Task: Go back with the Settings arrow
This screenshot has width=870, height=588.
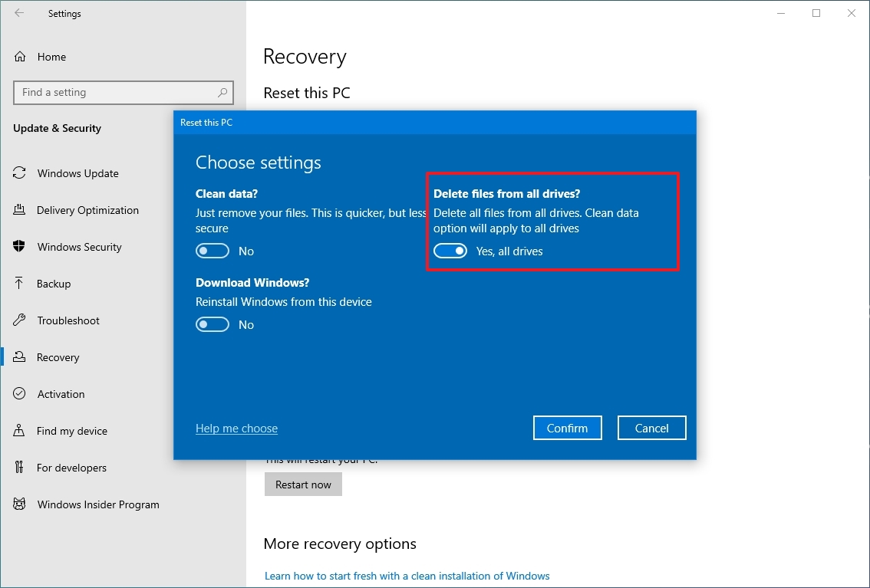Action: pos(19,13)
